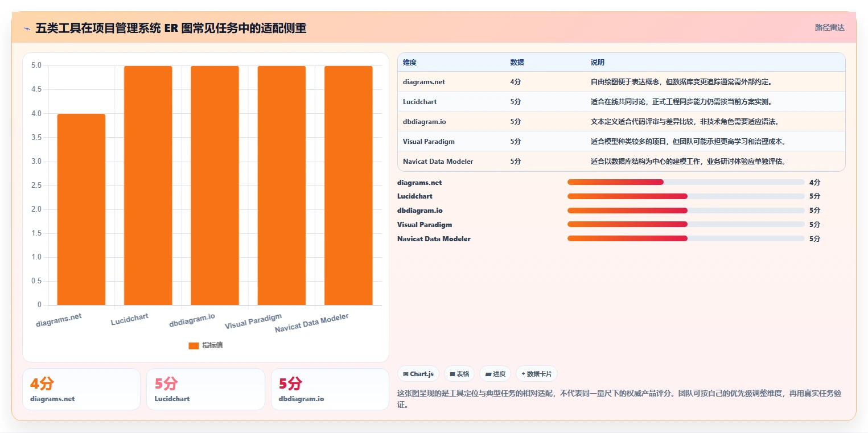Open the 5分 Lucidchart stat card
The width and height of the screenshot is (868, 433).
[x=205, y=389]
